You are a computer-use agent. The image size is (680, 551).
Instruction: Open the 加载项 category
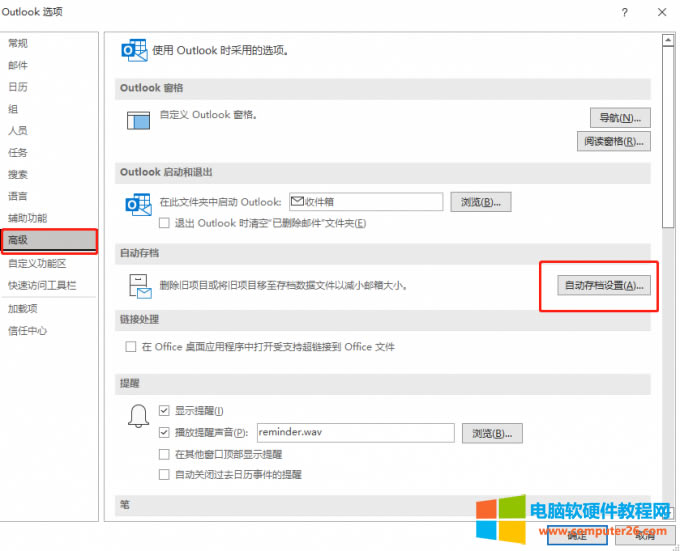click(49, 309)
